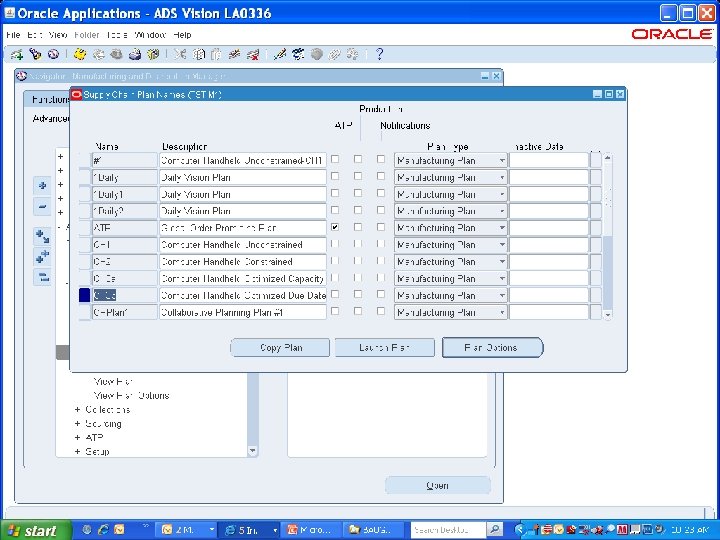Click the Plan Options button
The width and height of the screenshot is (720, 540).
pos(492,348)
